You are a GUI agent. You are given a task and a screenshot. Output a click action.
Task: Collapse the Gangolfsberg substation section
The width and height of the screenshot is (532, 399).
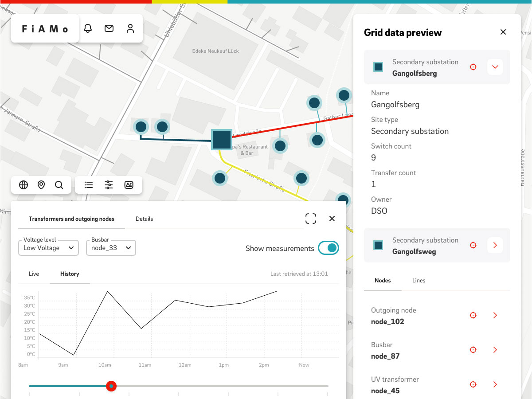click(495, 67)
